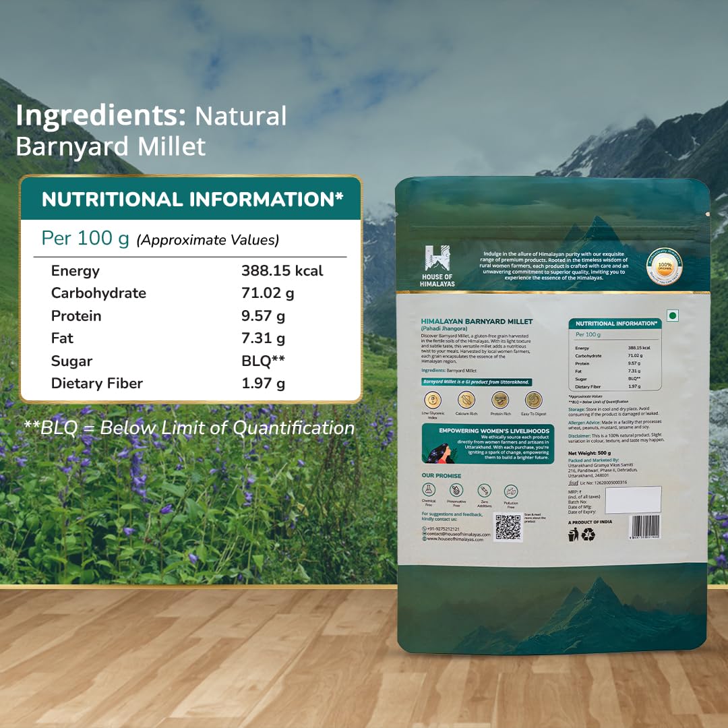Select the Low Glycemic Index icon
This screenshot has height=728, width=728.
[433, 400]
